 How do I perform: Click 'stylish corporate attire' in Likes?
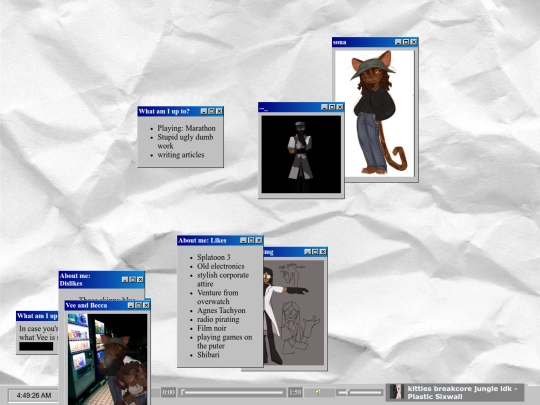[223, 279]
